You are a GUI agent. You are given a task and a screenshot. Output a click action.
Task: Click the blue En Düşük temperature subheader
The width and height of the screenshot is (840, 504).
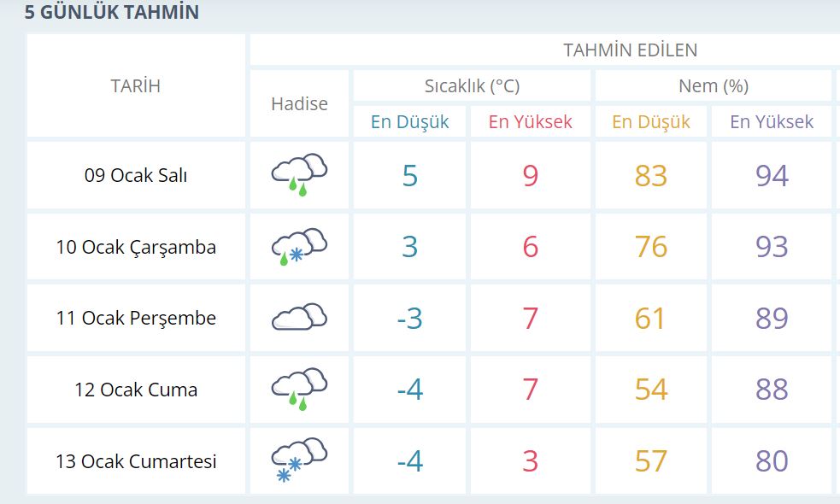pyautogui.click(x=410, y=121)
